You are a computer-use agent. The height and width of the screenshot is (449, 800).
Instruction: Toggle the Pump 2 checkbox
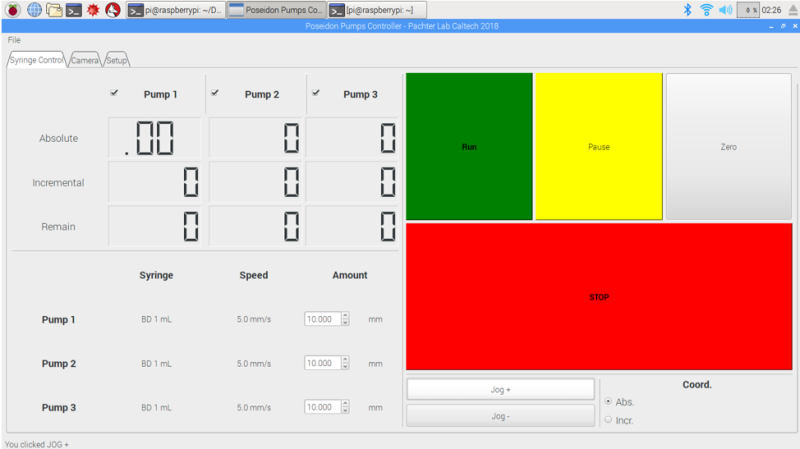[x=215, y=93]
